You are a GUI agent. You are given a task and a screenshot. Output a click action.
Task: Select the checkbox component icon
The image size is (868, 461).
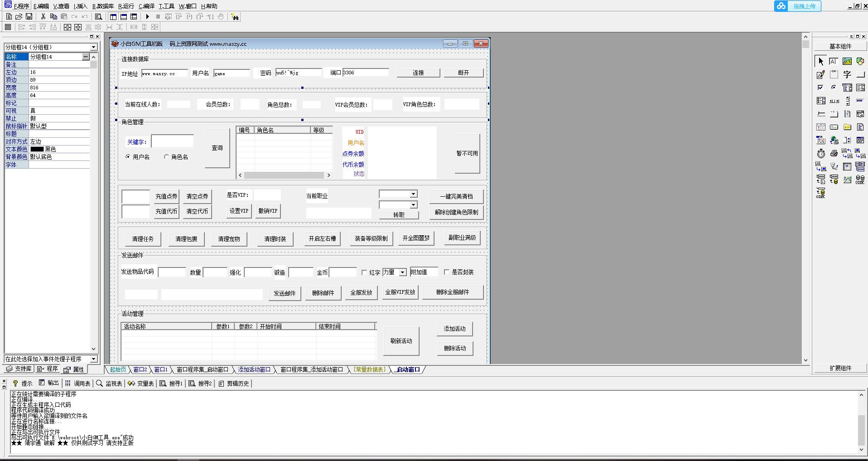[820, 87]
